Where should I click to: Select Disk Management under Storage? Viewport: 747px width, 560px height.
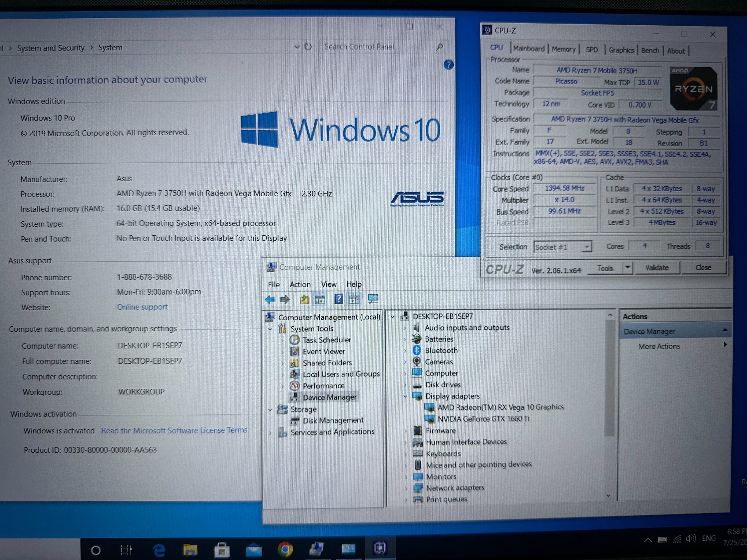[333, 420]
